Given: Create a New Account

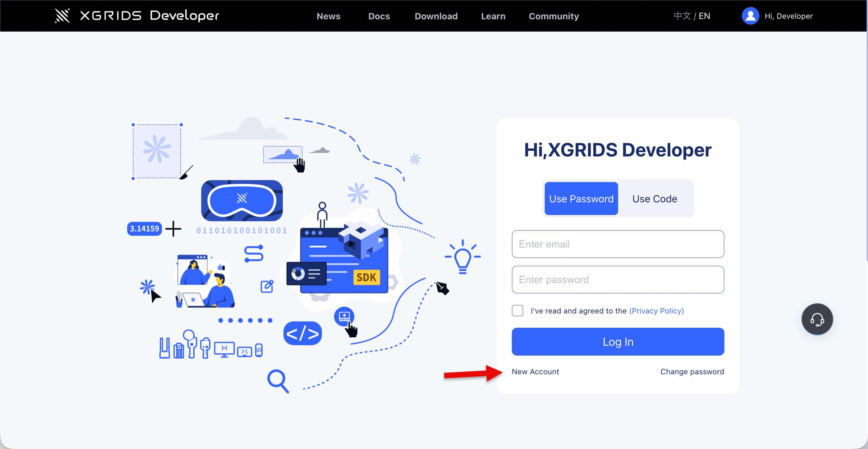Looking at the screenshot, I should (535, 371).
